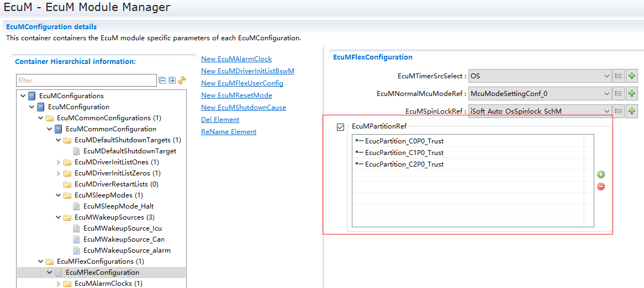Click green plus beside EcuMSpinLockRef

coord(632,111)
